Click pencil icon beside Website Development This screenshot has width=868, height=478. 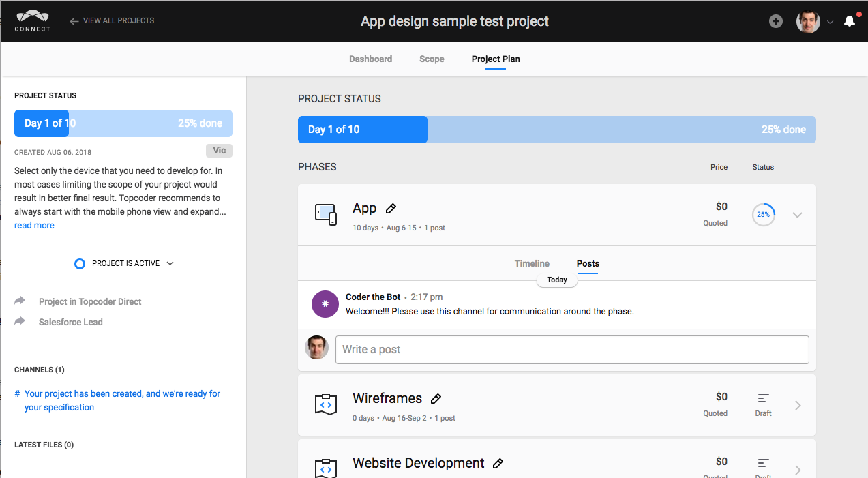click(x=498, y=464)
